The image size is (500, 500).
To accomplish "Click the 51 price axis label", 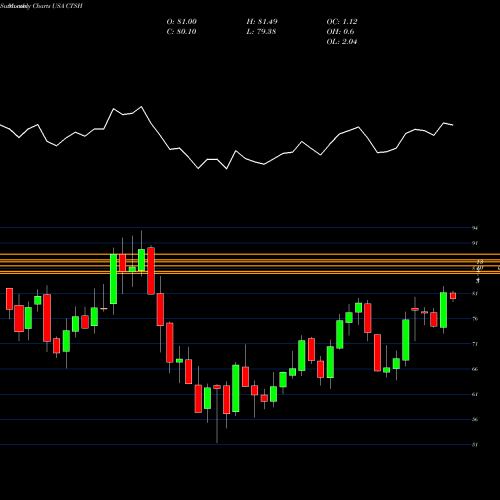I will pos(475,445).
